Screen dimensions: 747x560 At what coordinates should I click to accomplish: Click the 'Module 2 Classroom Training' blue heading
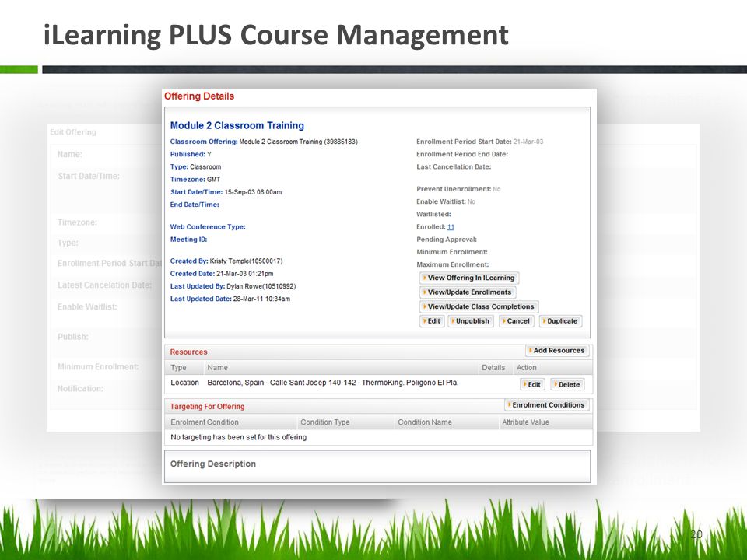pos(237,126)
